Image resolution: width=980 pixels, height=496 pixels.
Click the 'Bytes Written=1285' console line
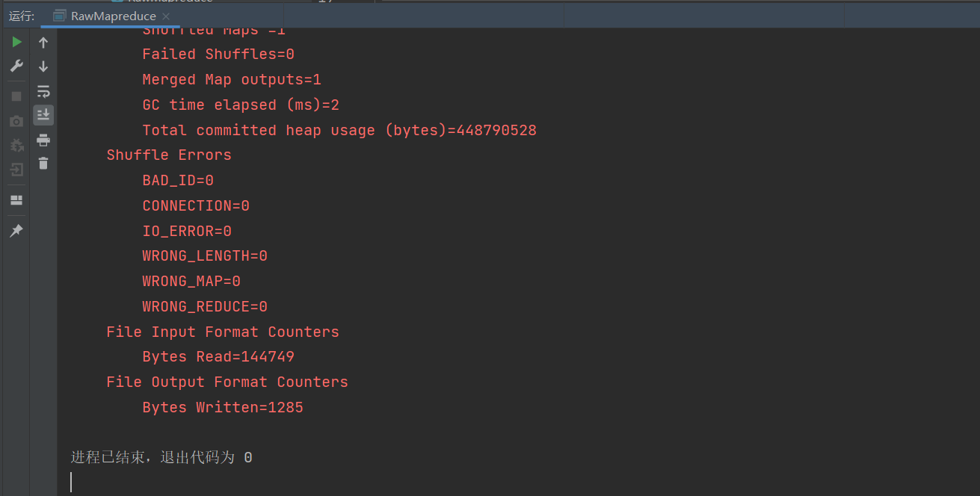(x=223, y=407)
